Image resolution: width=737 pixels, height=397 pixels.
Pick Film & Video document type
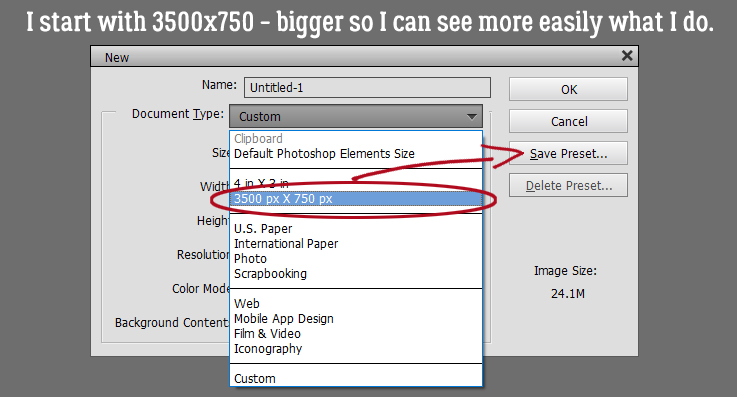tap(356, 334)
